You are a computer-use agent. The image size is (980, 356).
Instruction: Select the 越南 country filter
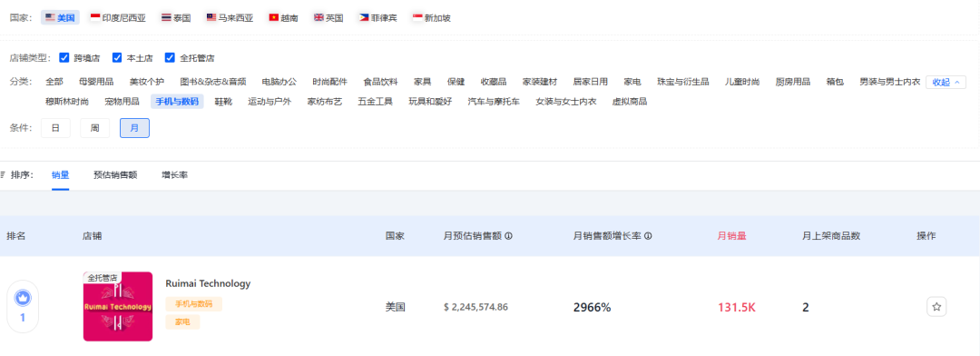click(283, 18)
